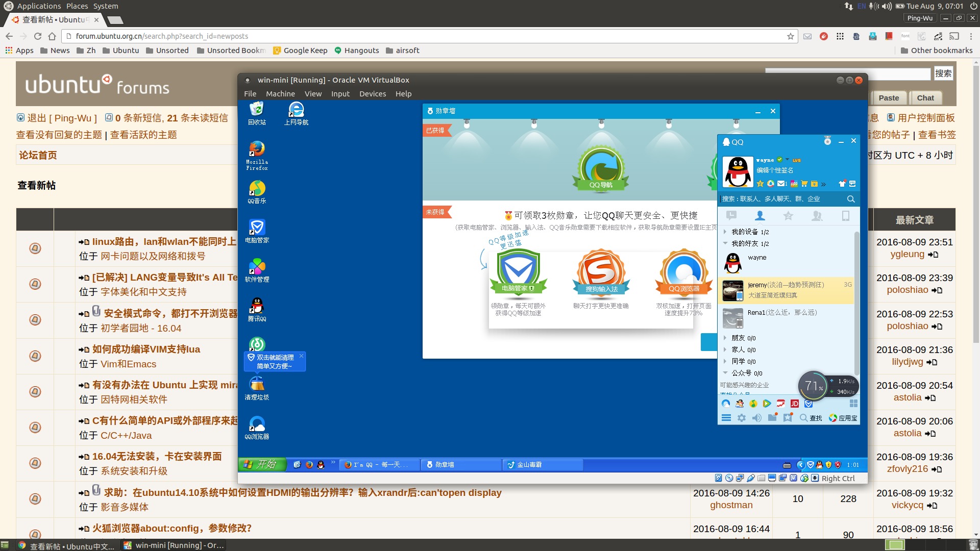
Task: Click QQ search magnifier icon
Action: click(851, 199)
